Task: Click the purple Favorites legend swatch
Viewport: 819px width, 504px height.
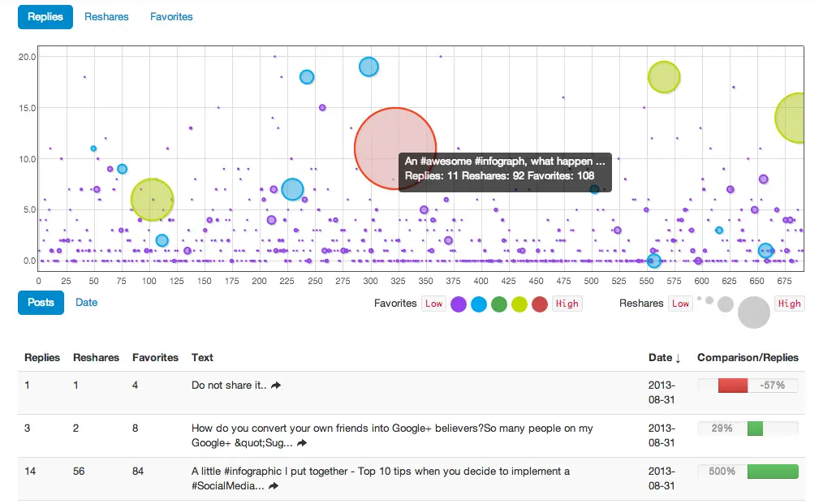Action: [459, 304]
